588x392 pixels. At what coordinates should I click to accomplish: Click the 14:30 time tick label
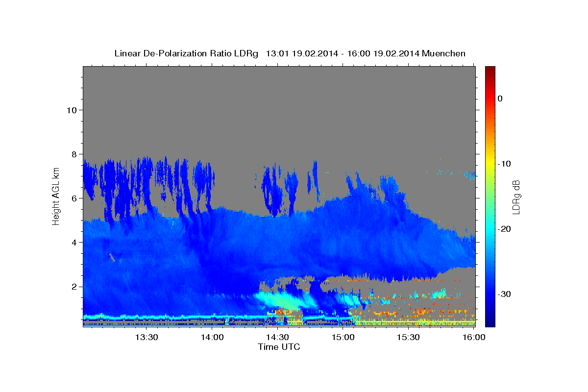(278, 337)
